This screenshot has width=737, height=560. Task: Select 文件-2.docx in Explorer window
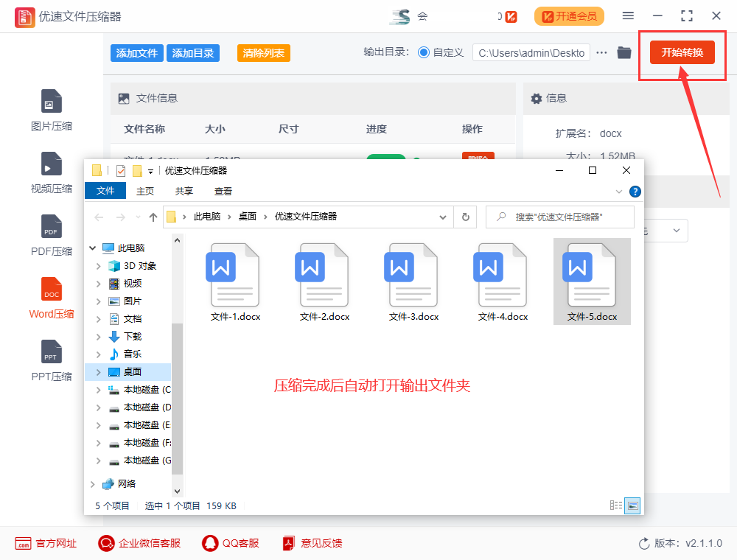(x=324, y=282)
